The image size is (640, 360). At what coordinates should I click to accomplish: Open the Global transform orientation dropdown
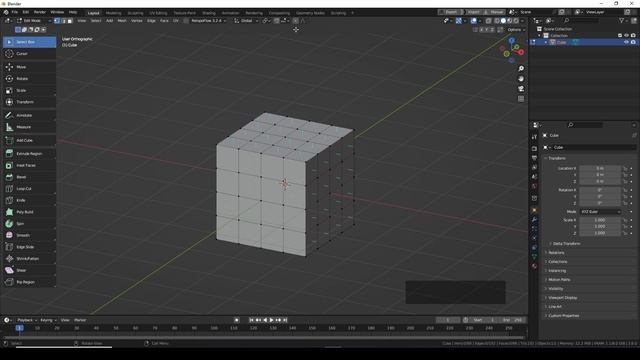tap(246, 20)
